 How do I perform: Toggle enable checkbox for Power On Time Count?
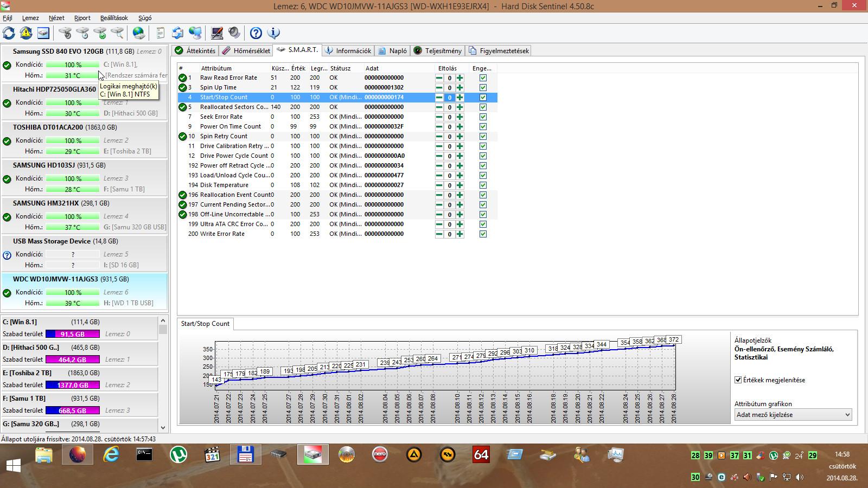(x=483, y=126)
